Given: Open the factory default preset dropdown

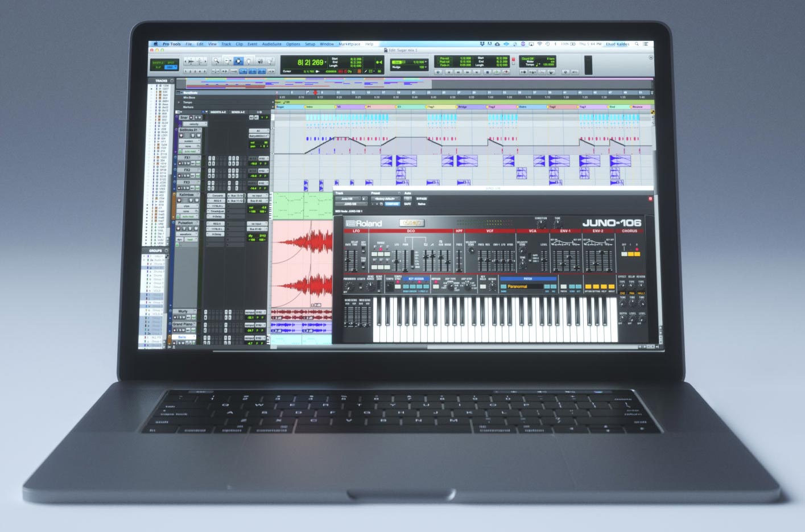Looking at the screenshot, I should pyautogui.click(x=386, y=199).
